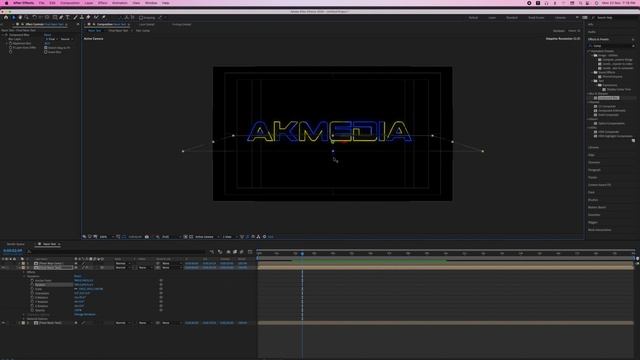Viewport: 640px width, 360px height.
Task: Toggle the Snapping checkbox in the toolbar
Action: 141,18
